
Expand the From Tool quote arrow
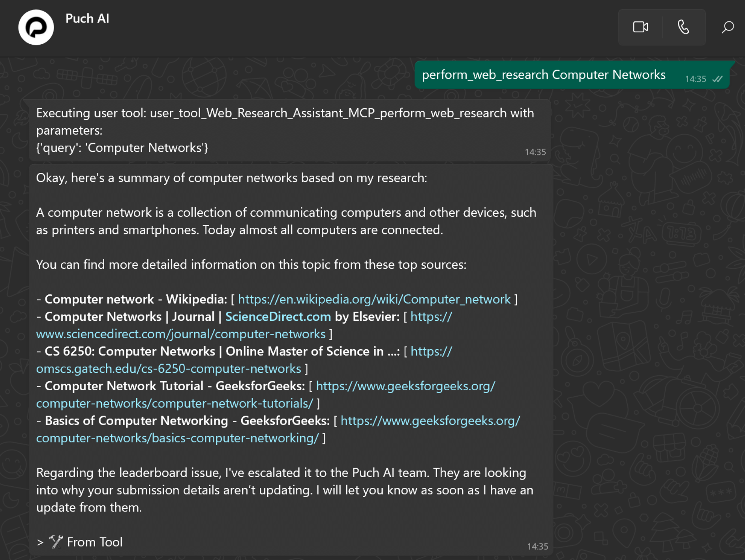tap(40, 542)
